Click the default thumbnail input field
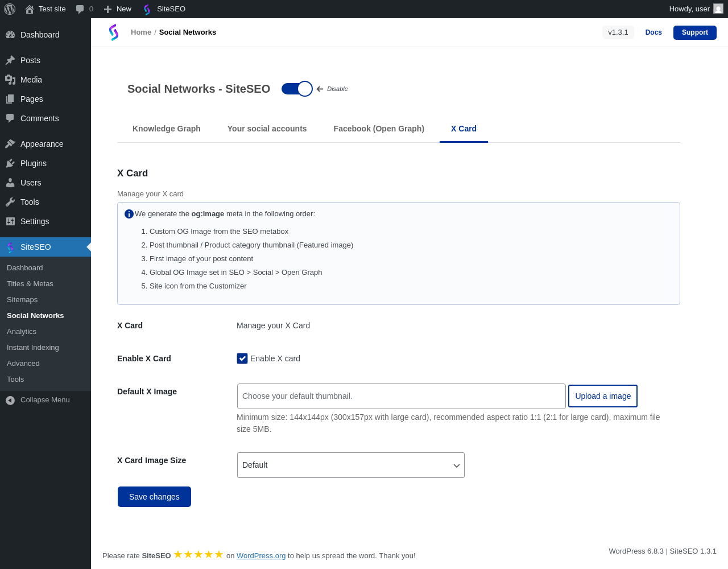The image size is (728, 569). (401, 396)
